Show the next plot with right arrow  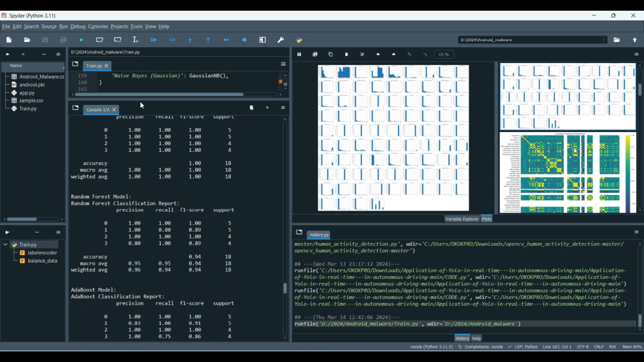[394, 54]
